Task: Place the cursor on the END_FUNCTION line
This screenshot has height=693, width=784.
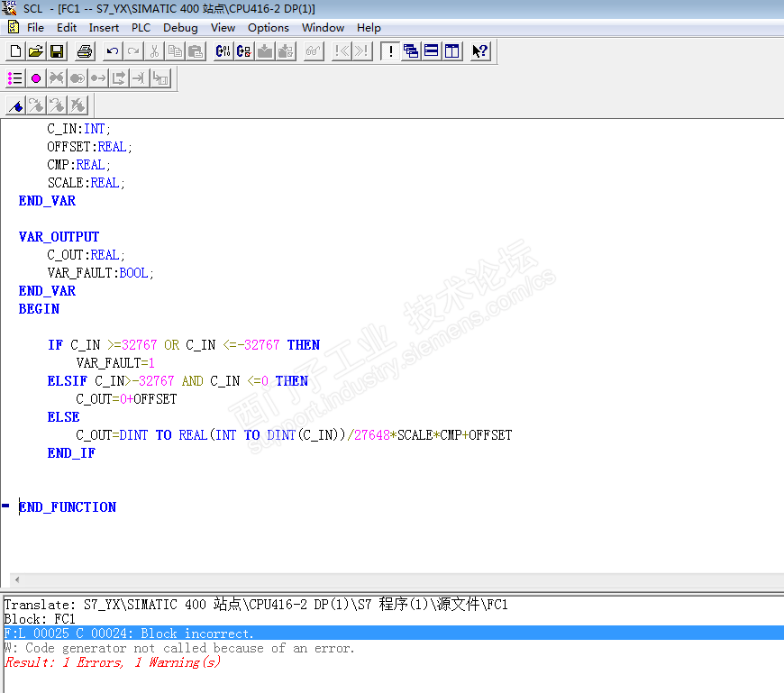Action: (x=68, y=507)
